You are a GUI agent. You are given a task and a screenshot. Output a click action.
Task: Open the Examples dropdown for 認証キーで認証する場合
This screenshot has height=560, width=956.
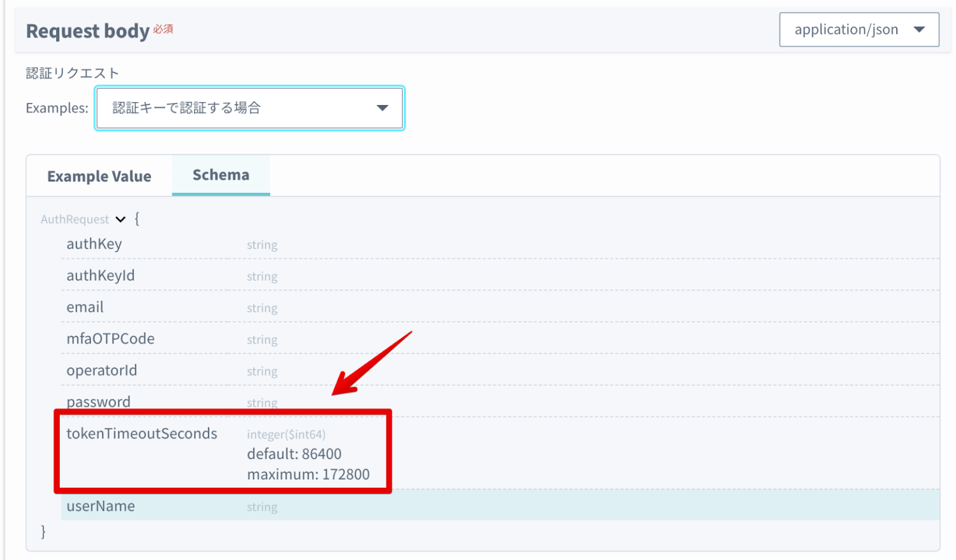point(249,108)
